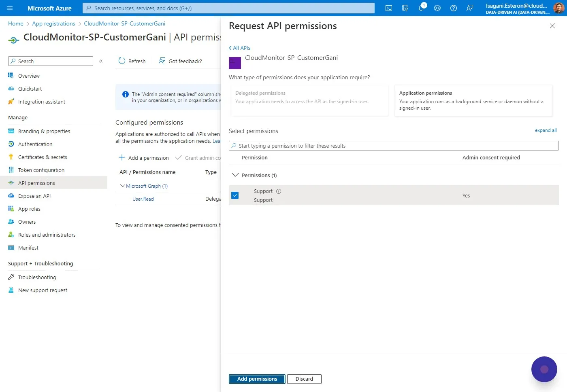Go back to All APIs
This screenshot has width=567, height=392.
tap(240, 48)
